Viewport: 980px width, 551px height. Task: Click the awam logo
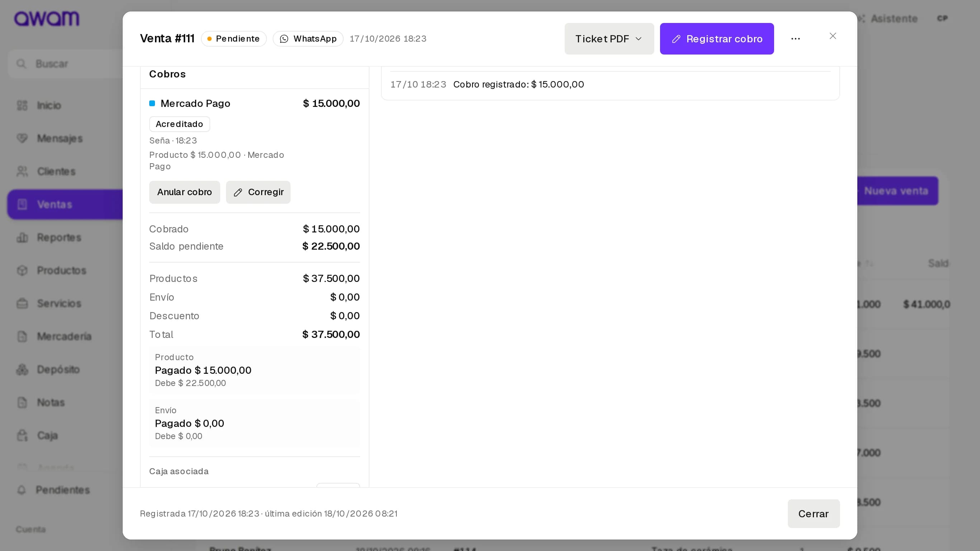click(x=47, y=19)
